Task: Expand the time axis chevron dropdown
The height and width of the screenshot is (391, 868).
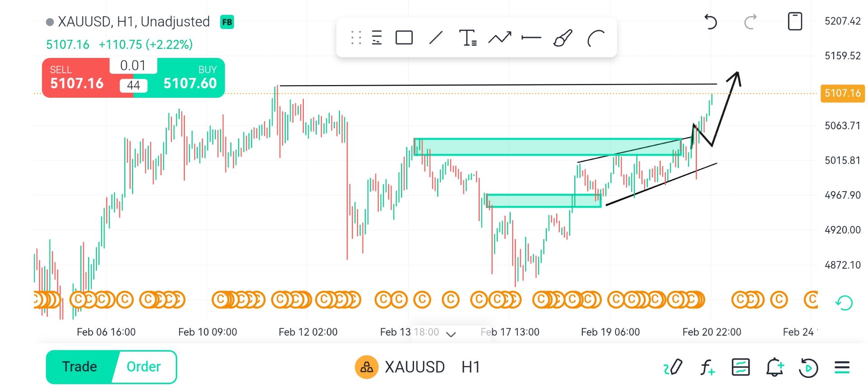Action: point(451,334)
